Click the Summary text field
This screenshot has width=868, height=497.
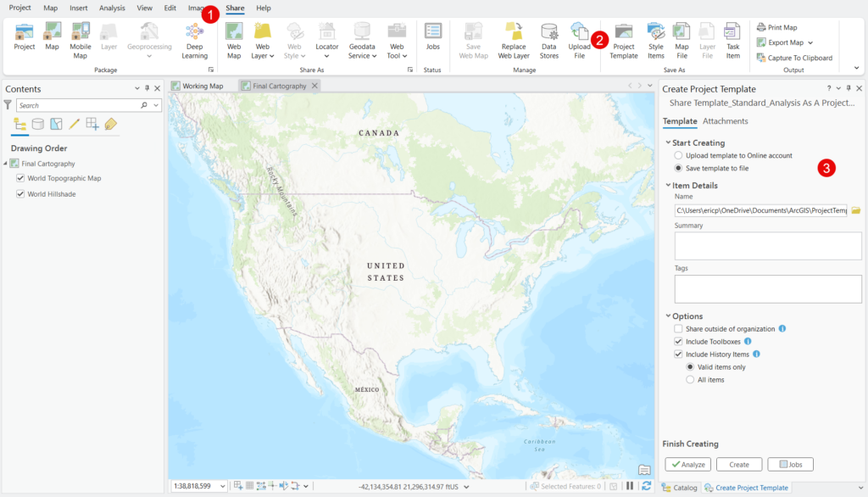tap(767, 246)
